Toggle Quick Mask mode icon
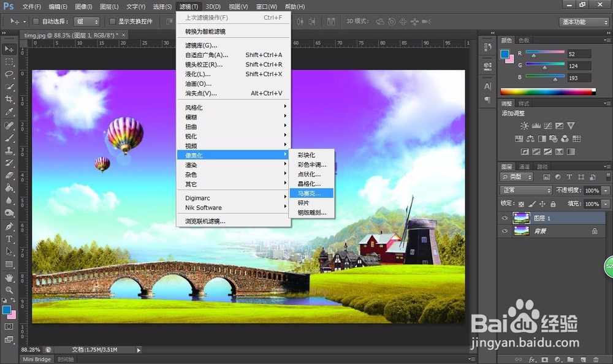The height and width of the screenshot is (364, 613). (x=9, y=327)
